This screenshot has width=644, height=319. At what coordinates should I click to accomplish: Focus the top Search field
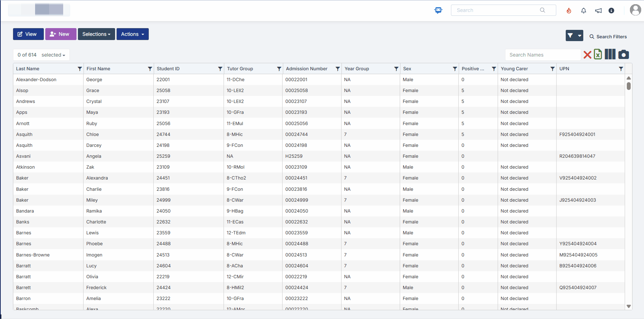point(504,10)
